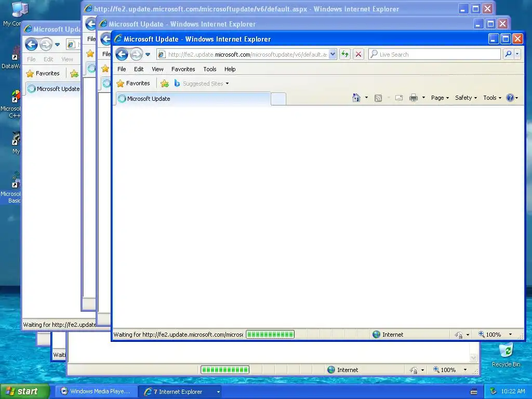
Task: Click Protected Mode icon in front status bar
Action: click(459, 335)
